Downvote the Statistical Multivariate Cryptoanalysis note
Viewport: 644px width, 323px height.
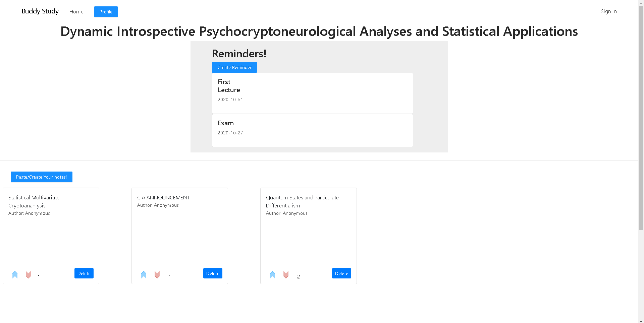[28, 275]
